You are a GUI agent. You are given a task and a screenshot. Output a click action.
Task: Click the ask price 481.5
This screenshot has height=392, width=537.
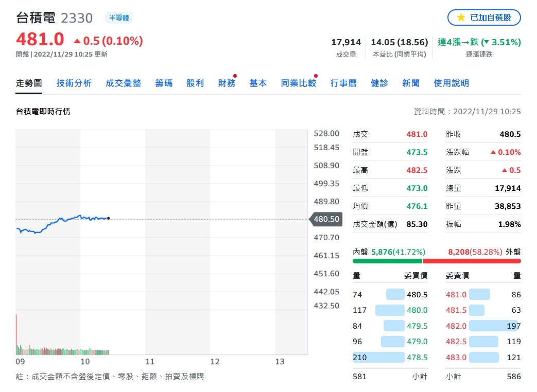coord(456,310)
